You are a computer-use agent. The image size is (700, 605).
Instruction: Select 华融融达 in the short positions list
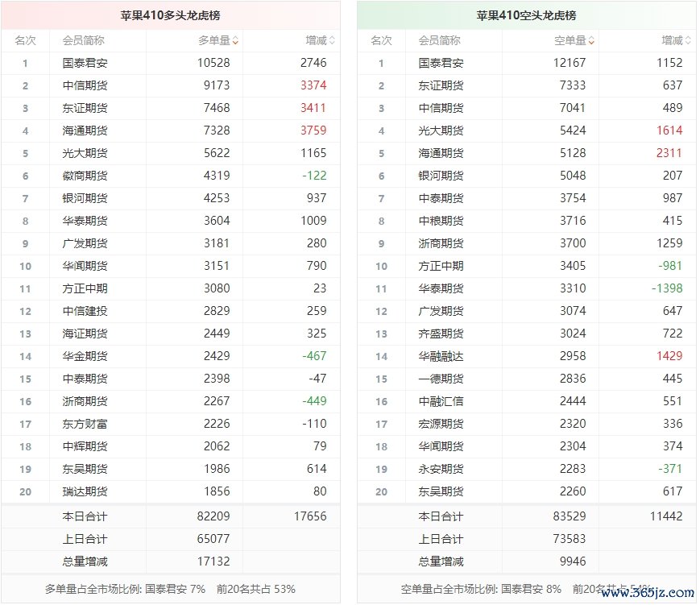tap(441, 356)
